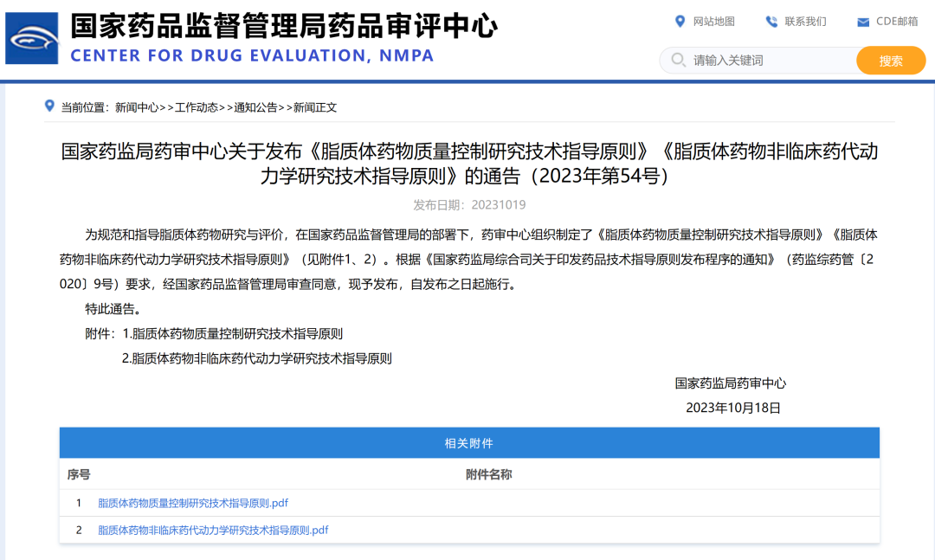Go to 通知公告 in the breadcrumb
935x560 pixels.
pos(255,107)
